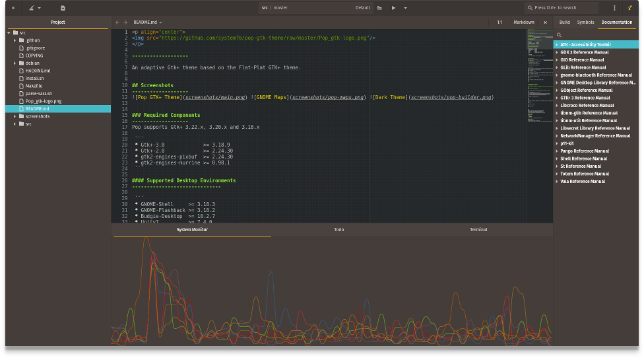Viewport: 644px width, 358px height.
Task: Click screenshots/pop-builder.png link in editor
Action: 451,97
